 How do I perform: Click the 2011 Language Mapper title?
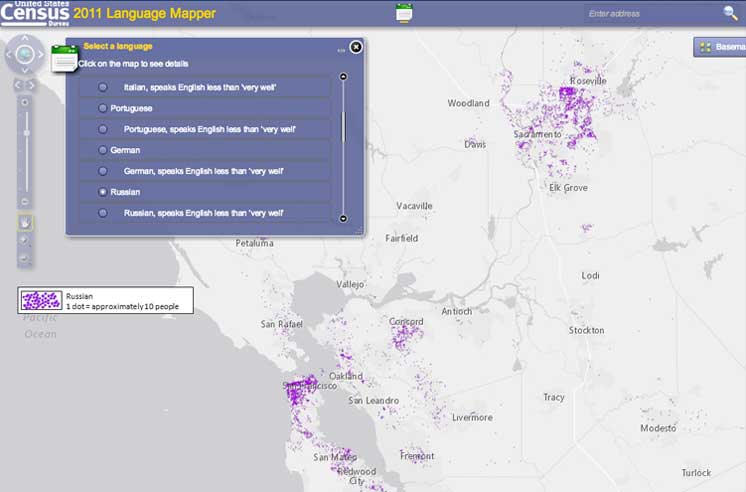point(145,13)
